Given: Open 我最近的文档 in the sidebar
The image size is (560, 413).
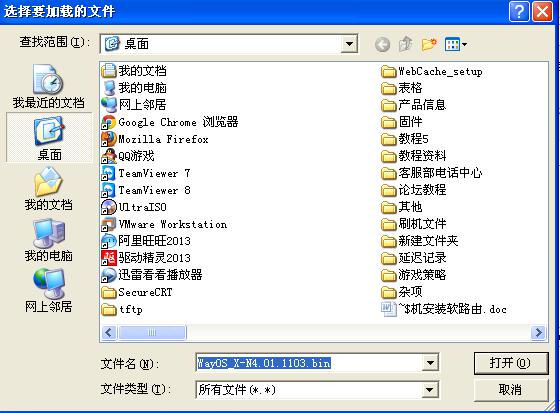Looking at the screenshot, I should (49, 86).
